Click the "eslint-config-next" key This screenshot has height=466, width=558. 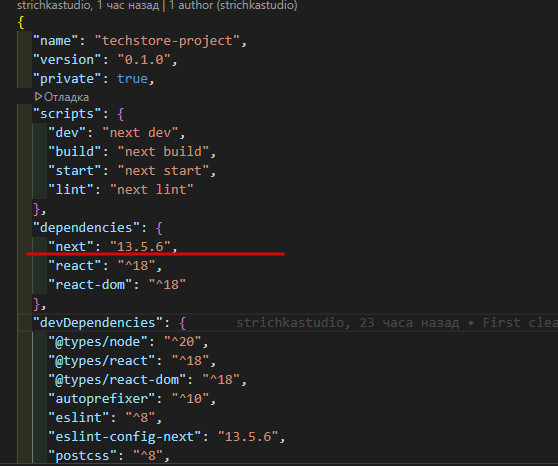pos(124,437)
